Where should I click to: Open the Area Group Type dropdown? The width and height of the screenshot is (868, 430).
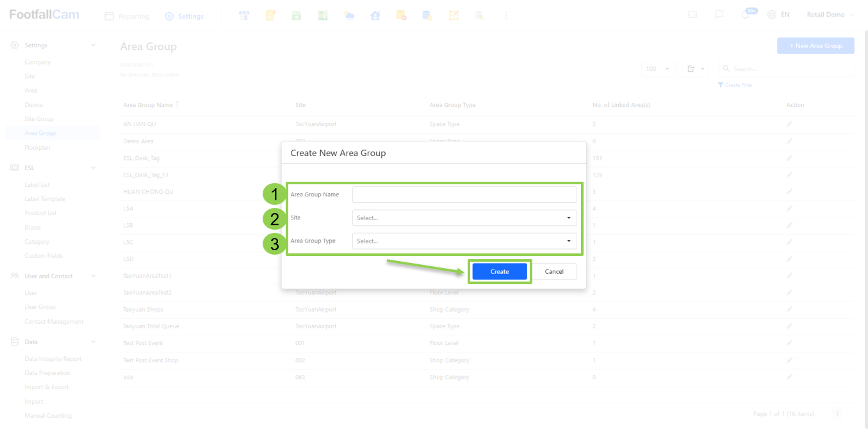[x=464, y=241]
